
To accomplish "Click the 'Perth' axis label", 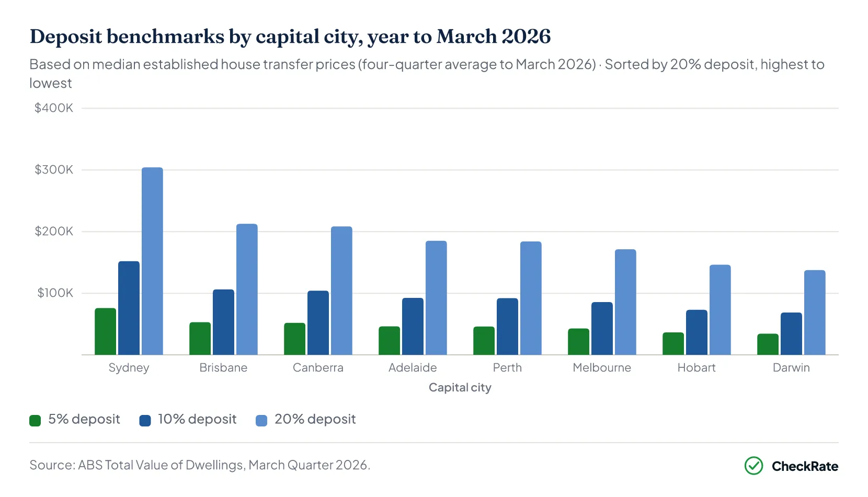I will (507, 367).
